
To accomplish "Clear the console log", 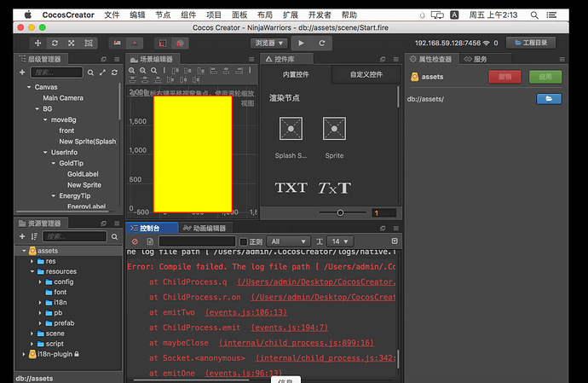I will pos(135,241).
